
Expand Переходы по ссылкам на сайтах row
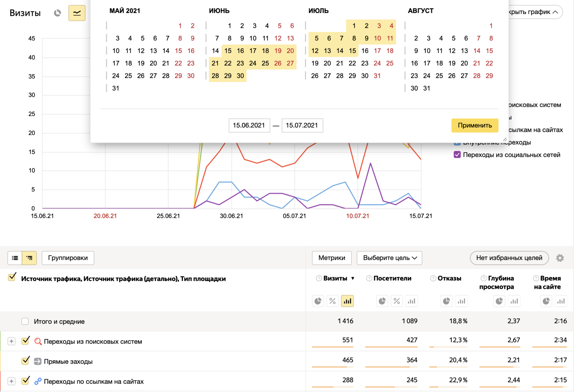click(12, 381)
